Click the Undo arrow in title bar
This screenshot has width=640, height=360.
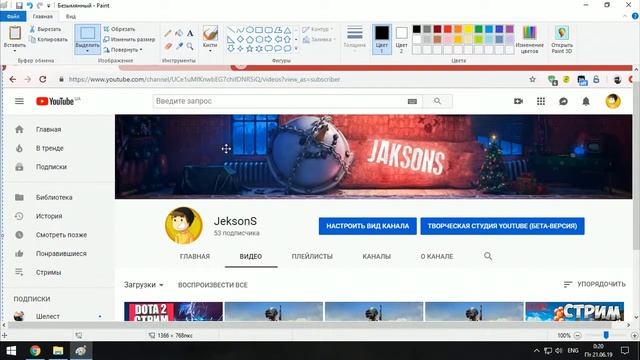[29, 5]
